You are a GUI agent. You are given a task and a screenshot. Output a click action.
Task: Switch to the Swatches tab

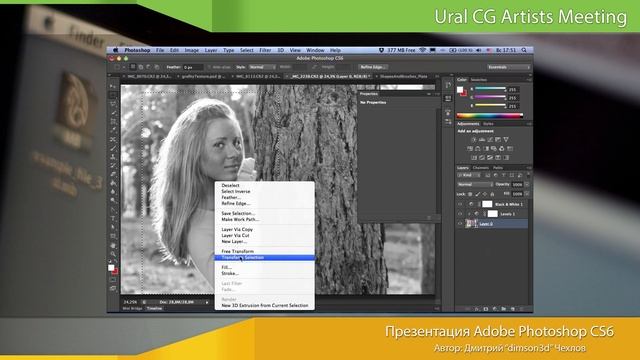(x=479, y=80)
